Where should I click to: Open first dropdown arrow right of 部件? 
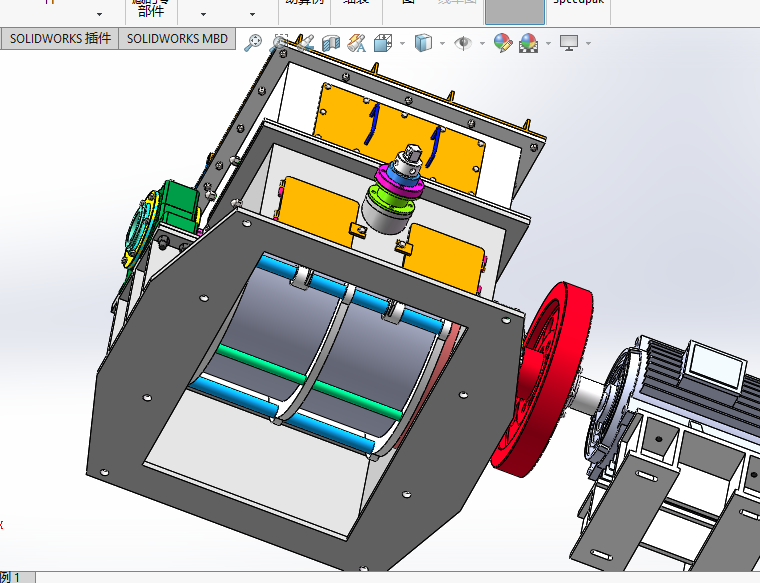[x=203, y=15]
